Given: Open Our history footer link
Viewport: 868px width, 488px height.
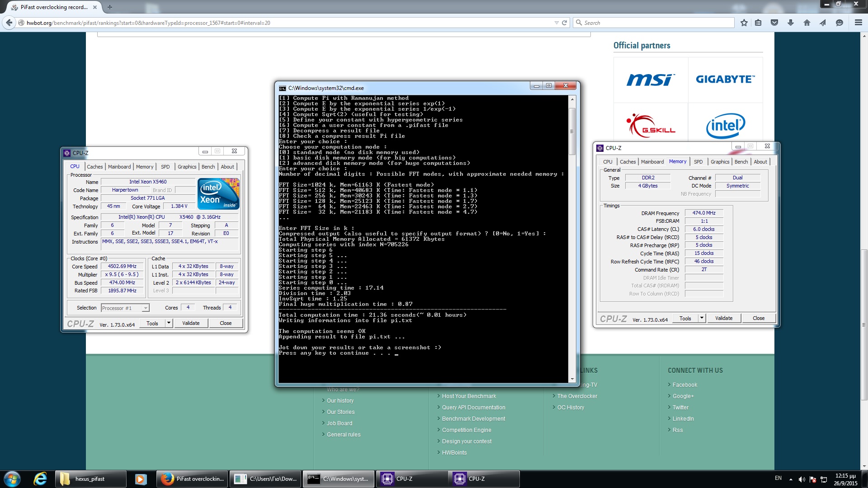Looking at the screenshot, I should 340,401.
